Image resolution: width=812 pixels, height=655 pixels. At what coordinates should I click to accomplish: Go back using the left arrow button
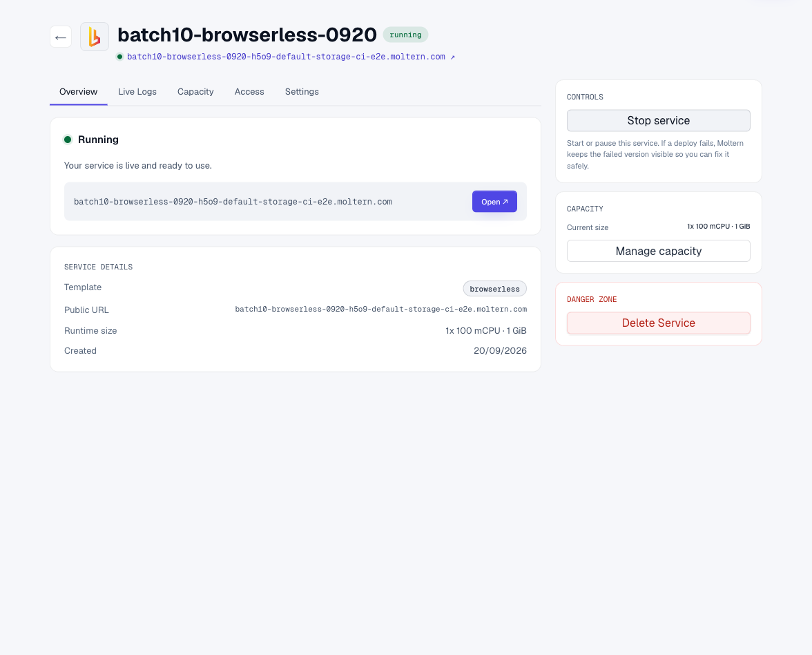pyautogui.click(x=61, y=37)
